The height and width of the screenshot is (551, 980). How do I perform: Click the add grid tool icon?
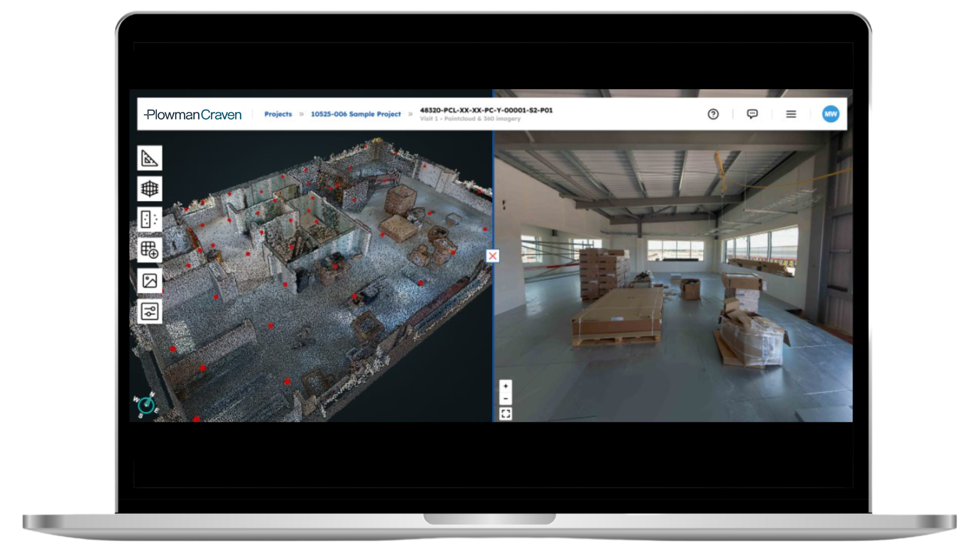[150, 250]
